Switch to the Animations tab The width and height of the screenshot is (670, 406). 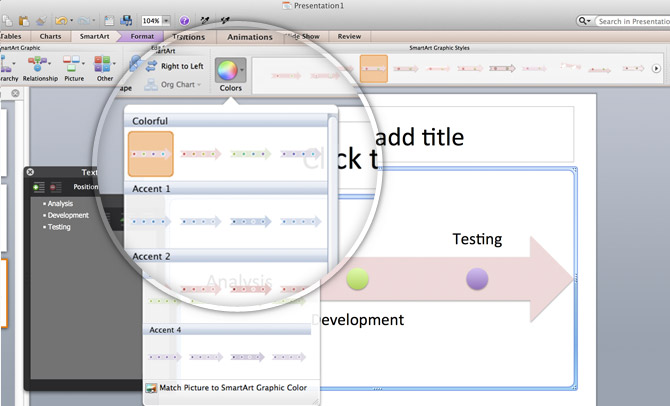[x=250, y=37]
